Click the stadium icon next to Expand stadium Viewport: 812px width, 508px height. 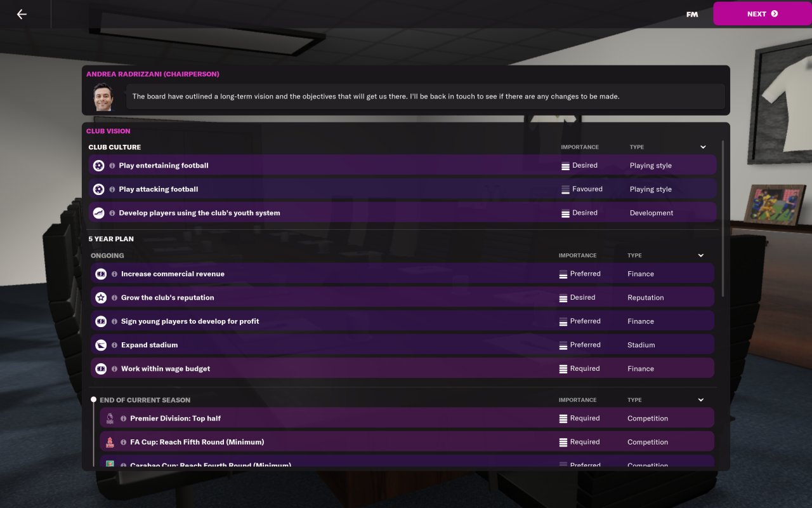pos(101,345)
